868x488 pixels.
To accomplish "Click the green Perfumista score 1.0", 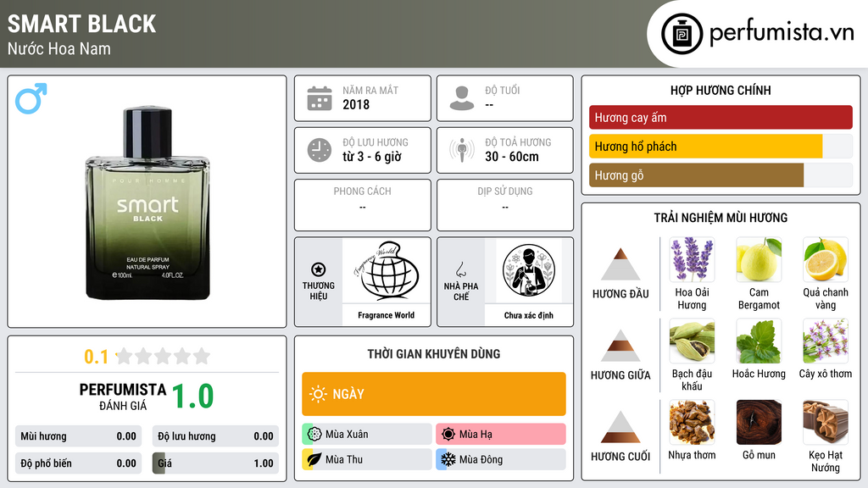I will (x=192, y=396).
